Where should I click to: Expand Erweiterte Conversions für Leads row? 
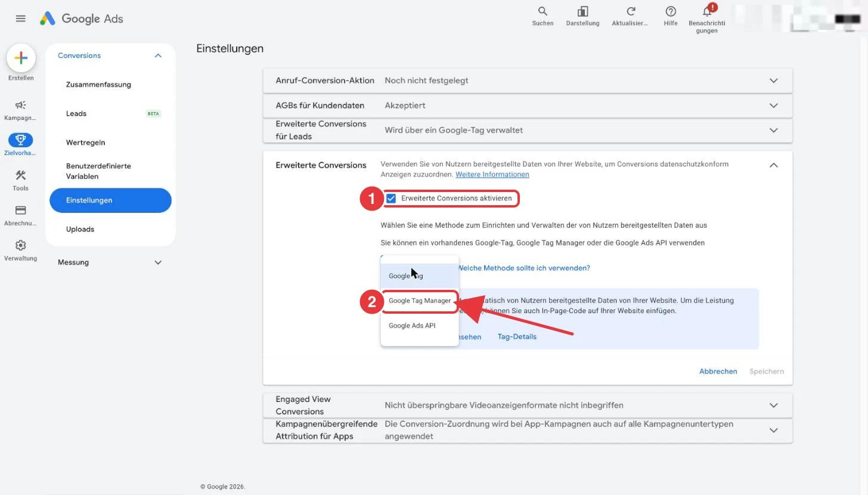[x=528, y=130]
